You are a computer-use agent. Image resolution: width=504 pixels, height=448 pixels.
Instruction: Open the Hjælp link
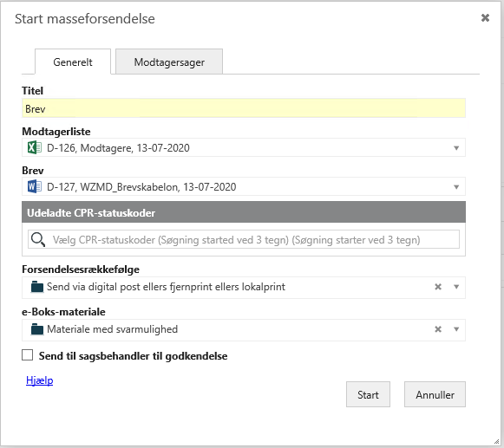tap(40, 380)
